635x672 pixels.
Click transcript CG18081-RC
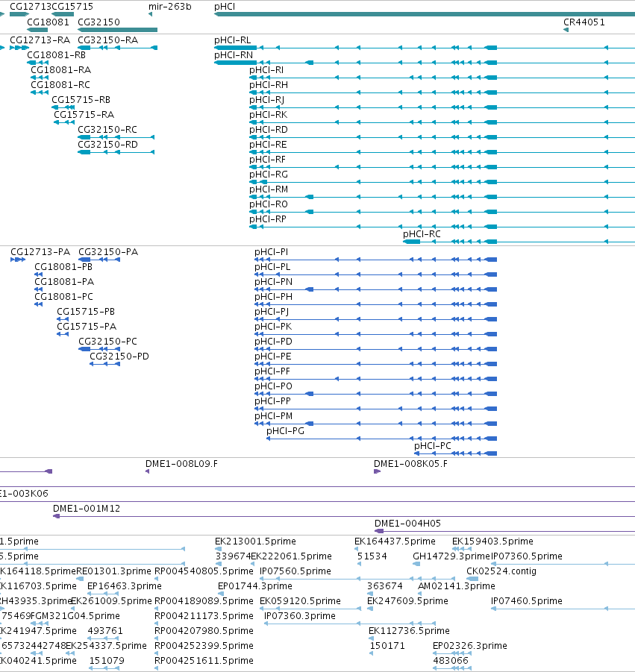60,85
